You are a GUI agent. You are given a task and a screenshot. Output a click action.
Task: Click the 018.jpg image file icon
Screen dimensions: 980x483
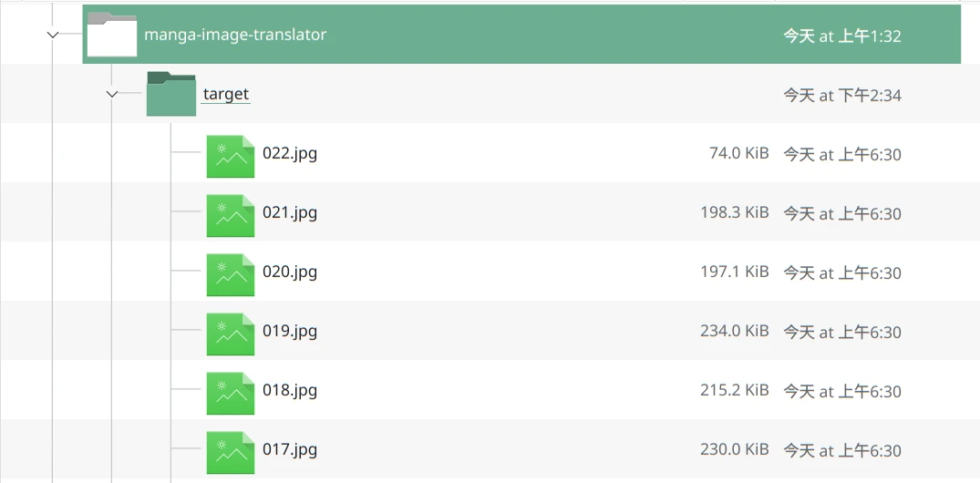[x=230, y=392]
